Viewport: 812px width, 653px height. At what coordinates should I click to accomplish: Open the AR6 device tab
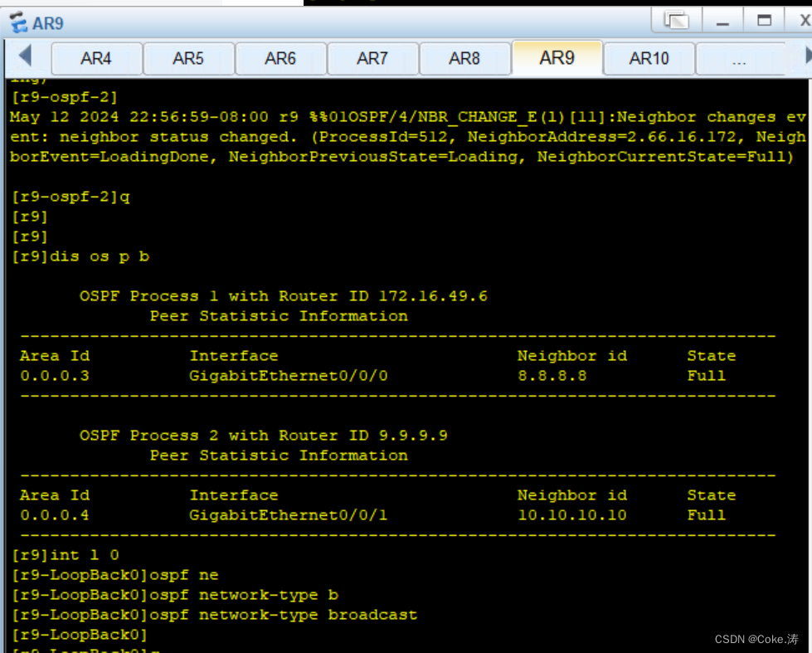click(280, 58)
